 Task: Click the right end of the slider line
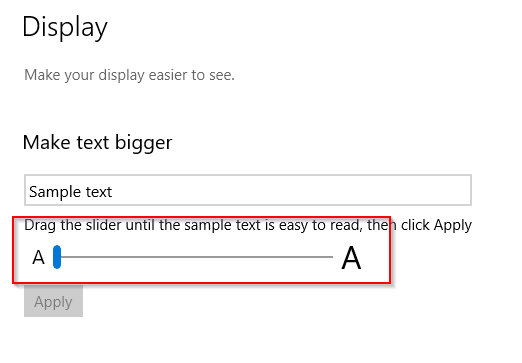(x=331, y=257)
